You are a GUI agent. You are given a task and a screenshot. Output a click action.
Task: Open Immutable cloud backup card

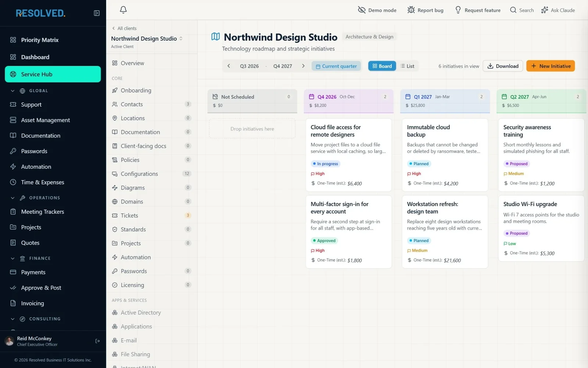point(445,155)
